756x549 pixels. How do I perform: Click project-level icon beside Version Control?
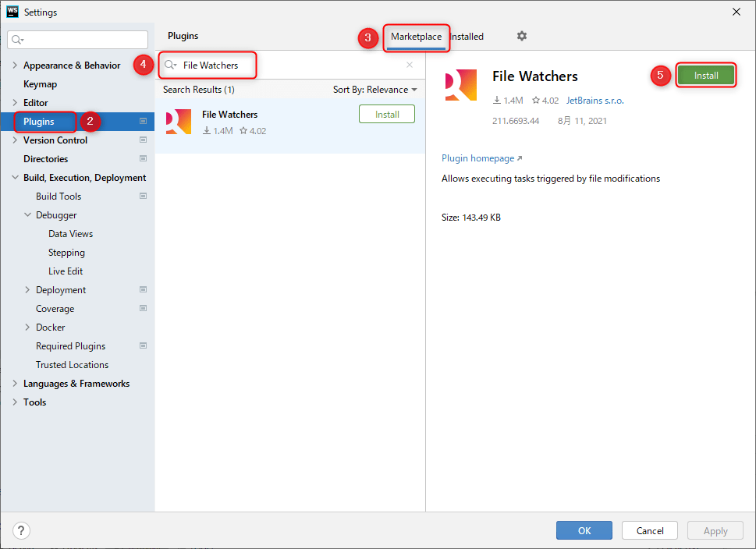(144, 140)
